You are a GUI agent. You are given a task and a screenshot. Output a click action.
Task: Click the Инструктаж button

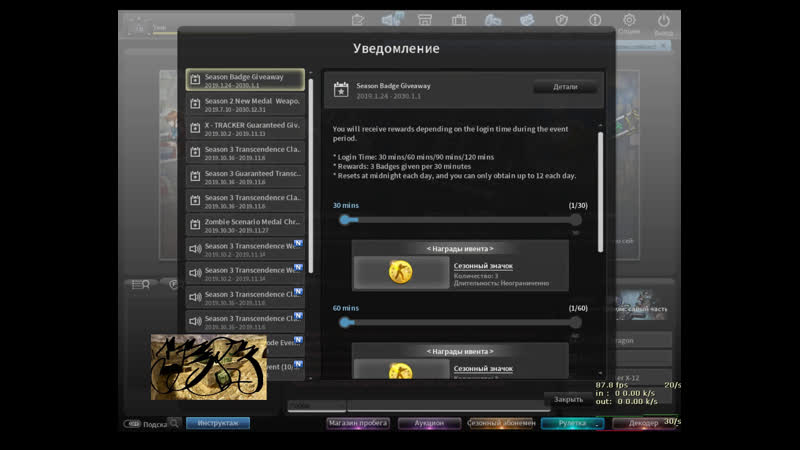coord(218,423)
